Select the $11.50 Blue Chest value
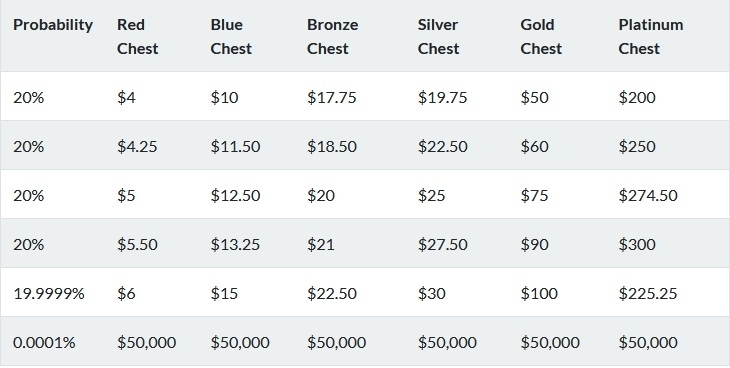730x368 pixels. (x=235, y=146)
